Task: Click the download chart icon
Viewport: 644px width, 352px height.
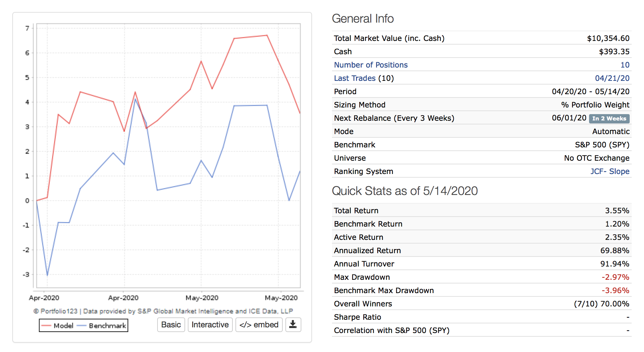Action: click(293, 325)
